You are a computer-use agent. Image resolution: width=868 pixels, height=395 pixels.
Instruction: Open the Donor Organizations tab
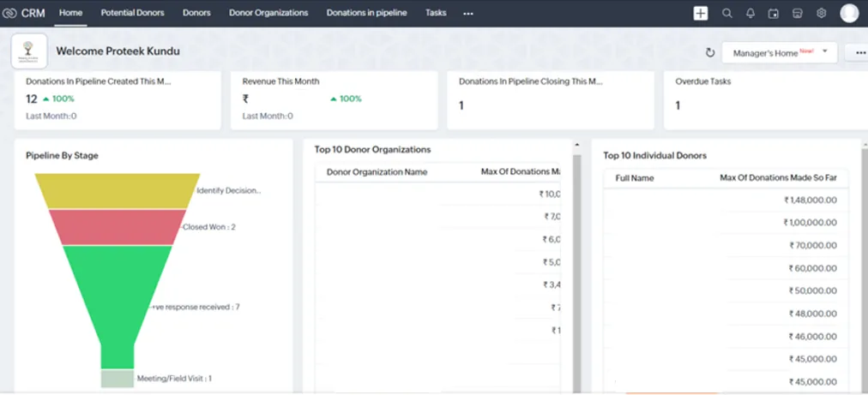(268, 13)
